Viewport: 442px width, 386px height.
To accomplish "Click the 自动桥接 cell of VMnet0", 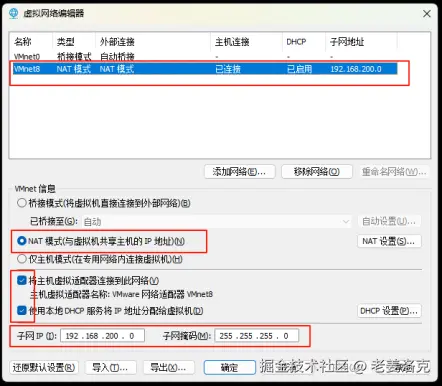I will click(x=117, y=56).
